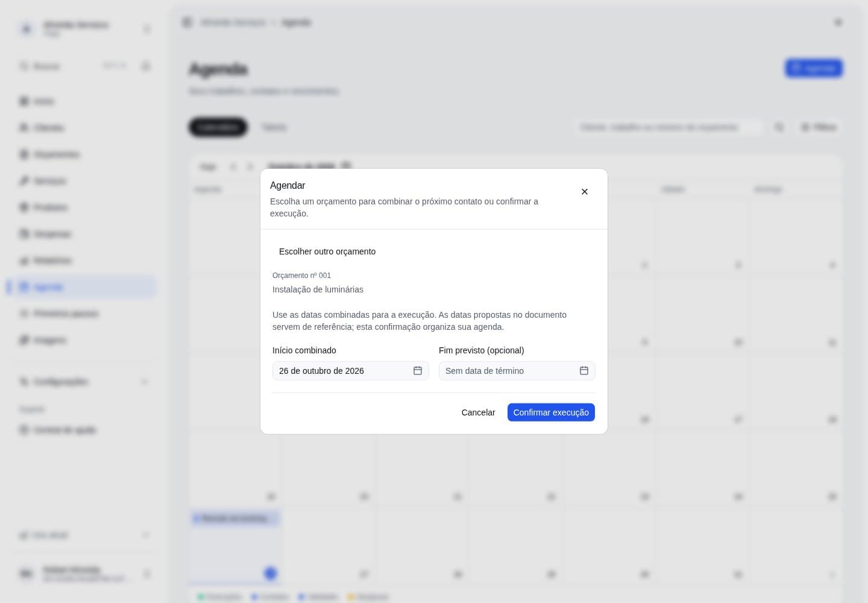Click Escolher outro orçamento

(x=327, y=251)
